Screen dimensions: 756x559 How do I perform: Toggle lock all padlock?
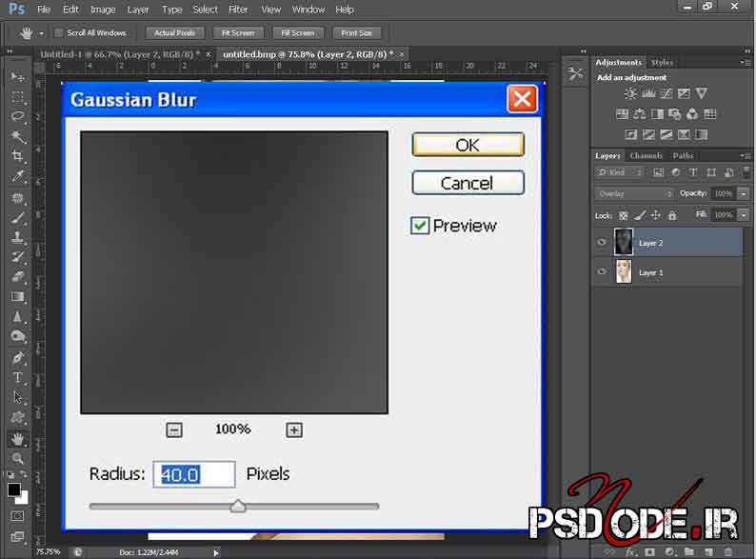(672, 215)
